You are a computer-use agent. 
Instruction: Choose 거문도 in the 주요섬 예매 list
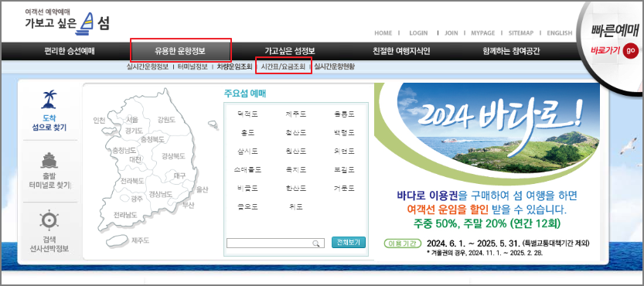point(344,188)
